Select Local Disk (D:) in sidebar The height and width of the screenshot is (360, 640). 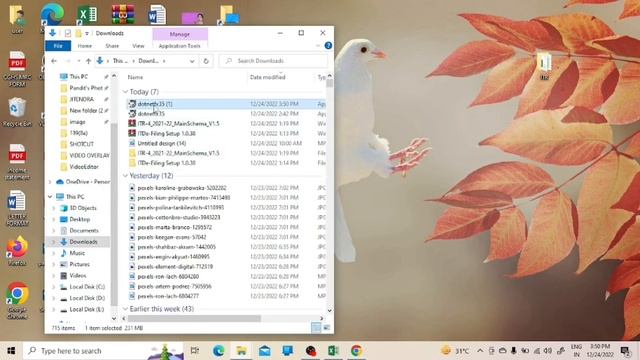[87, 298]
